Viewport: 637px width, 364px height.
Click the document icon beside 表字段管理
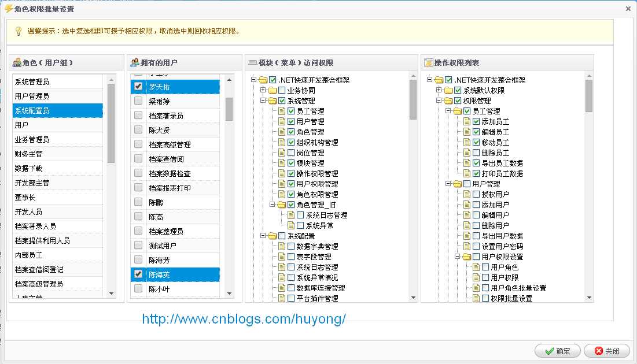coord(282,257)
